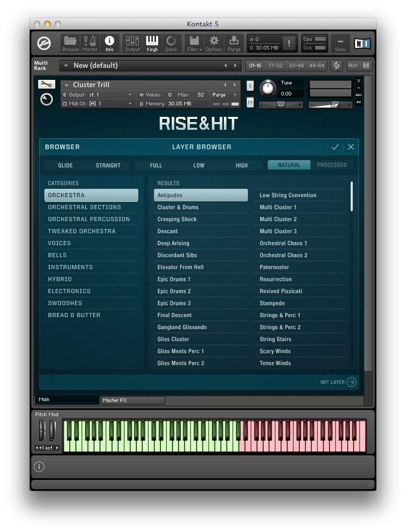
Task: Select the LOW range filter
Action: (199, 165)
